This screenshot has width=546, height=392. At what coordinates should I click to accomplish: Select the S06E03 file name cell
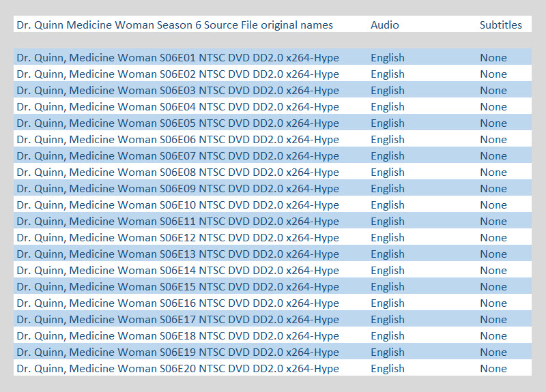(x=177, y=90)
